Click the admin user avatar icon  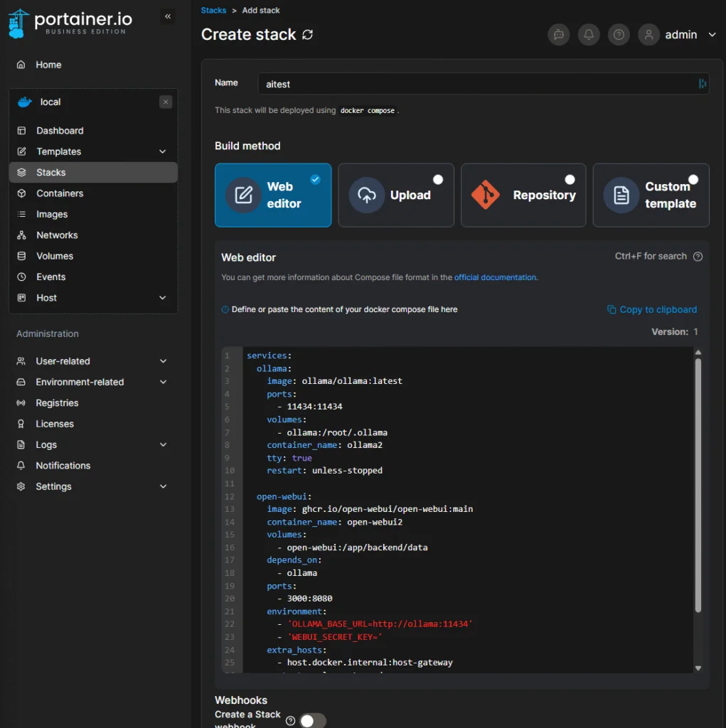pos(649,34)
